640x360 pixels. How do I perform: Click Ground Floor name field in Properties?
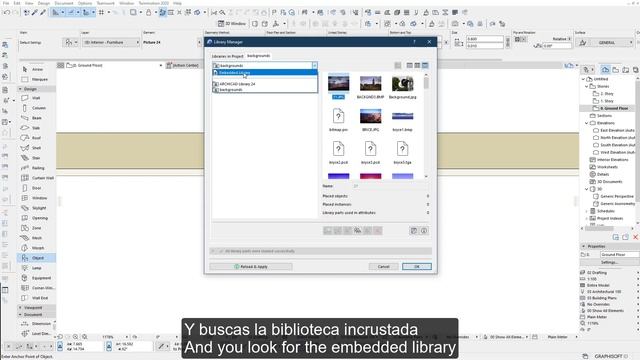coord(619,254)
